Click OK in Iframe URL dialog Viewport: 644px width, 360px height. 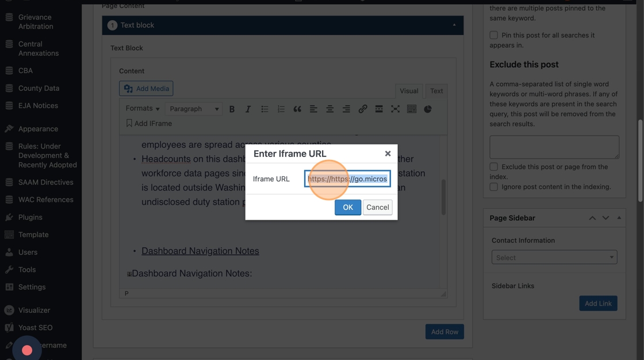pos(347,207)
